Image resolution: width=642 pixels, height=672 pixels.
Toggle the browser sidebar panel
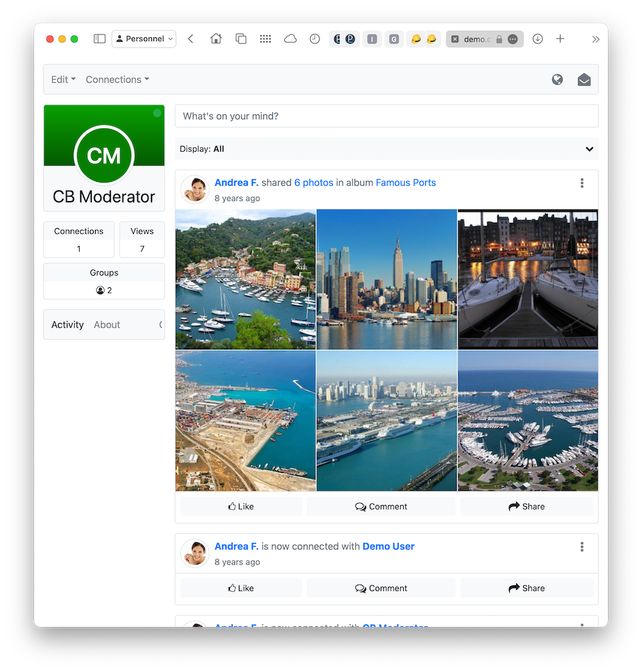(100, 39)
